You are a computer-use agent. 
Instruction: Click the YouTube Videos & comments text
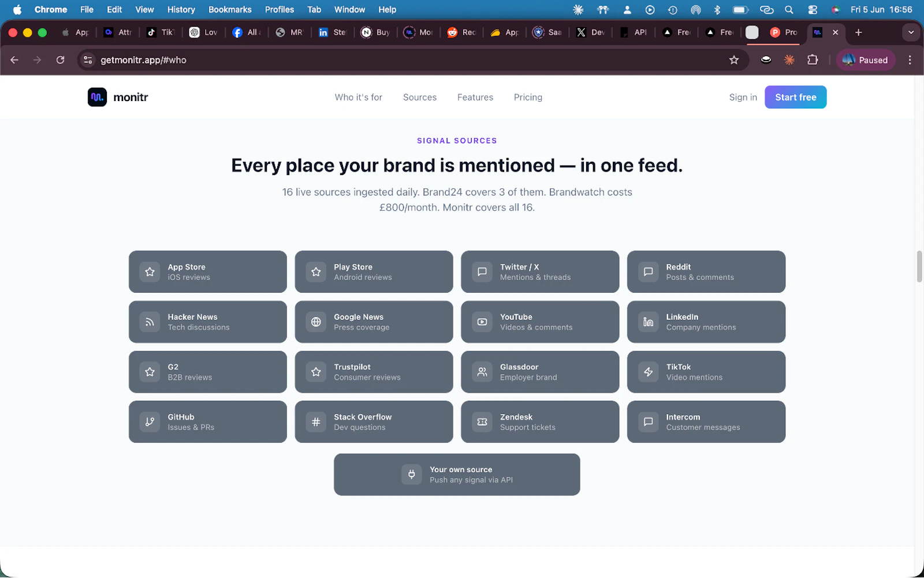tap(536, 327)
